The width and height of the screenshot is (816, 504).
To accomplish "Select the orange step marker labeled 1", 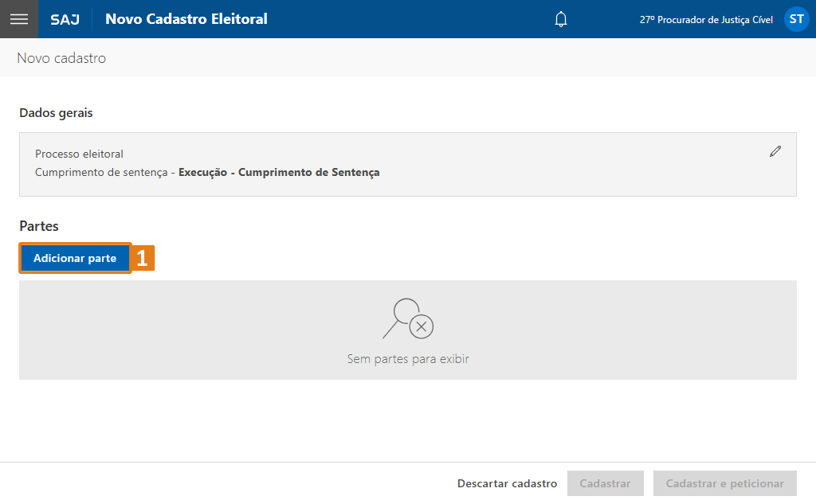I will point(143,257).
